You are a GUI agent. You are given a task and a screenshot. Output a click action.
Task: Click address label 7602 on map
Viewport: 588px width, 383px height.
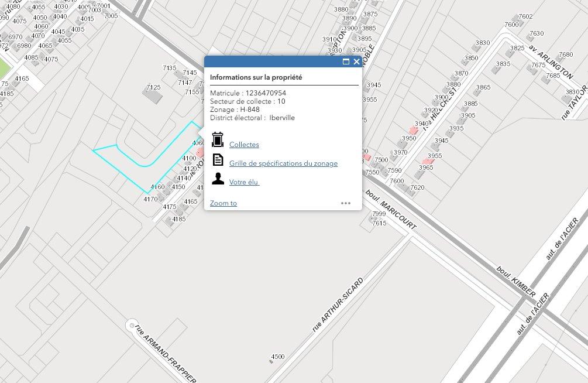pos(526,16)
